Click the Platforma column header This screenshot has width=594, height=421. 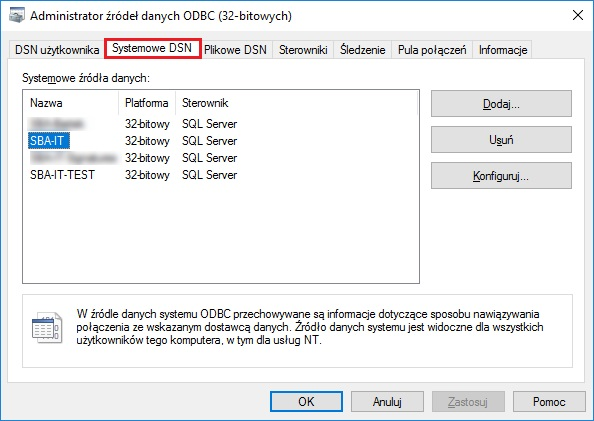[147, 103]
